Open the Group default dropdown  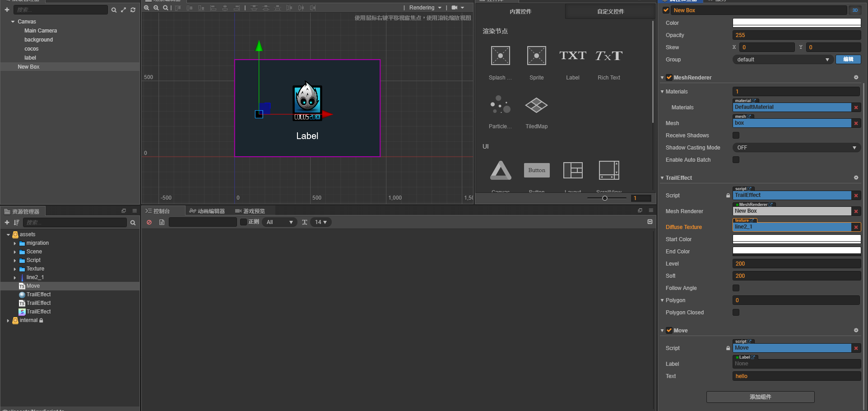pos(783,59)
